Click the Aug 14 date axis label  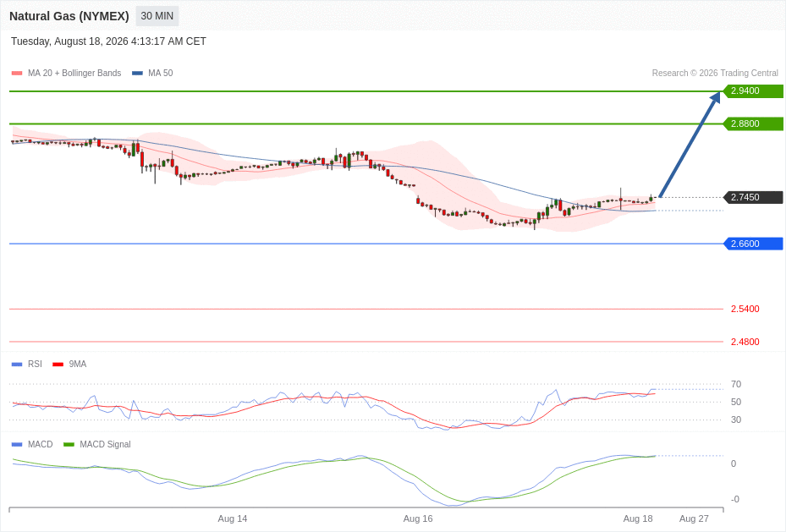[233, 519]
